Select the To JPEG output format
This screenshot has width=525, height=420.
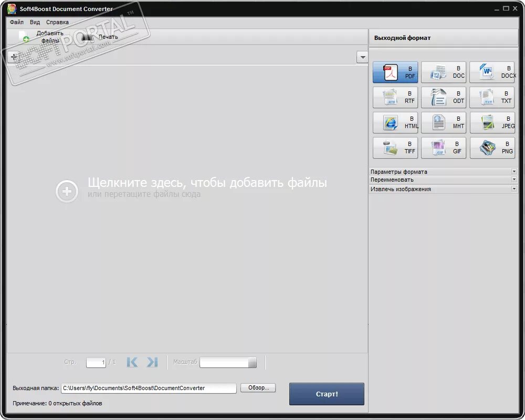[x=492, y=122]
